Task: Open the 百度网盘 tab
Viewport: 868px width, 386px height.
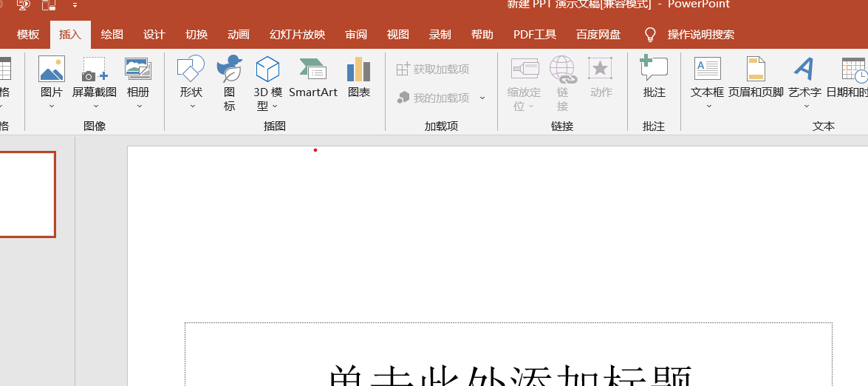Action: 598,35
